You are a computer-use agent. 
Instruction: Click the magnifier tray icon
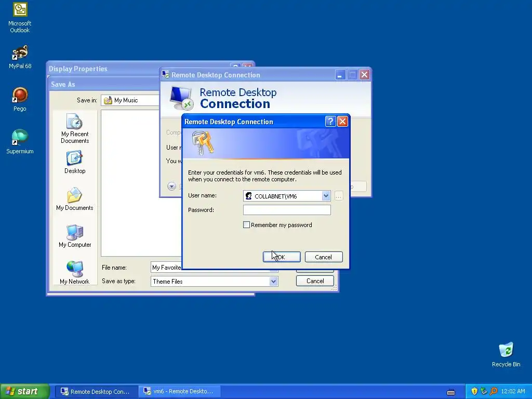(494, 391)
